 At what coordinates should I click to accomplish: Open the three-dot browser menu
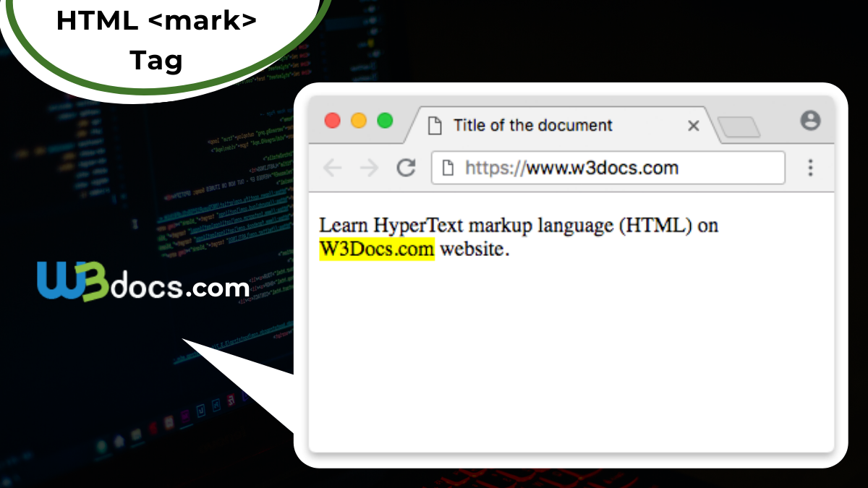tap(810, 168)
